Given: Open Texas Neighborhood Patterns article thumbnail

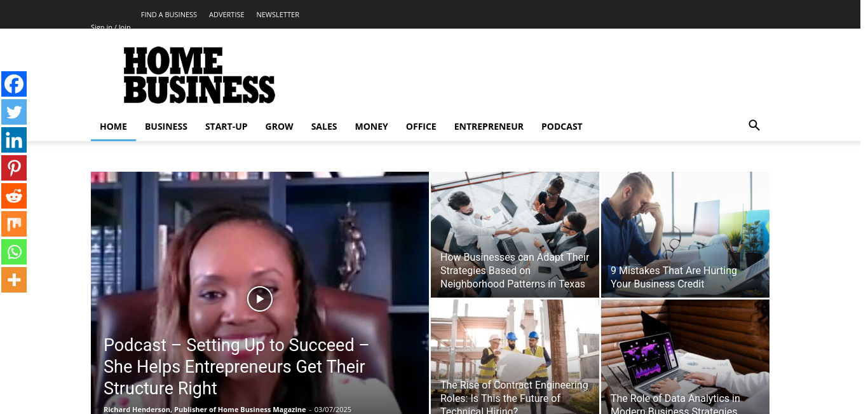Looking at the screenshot, I should click(515, 234).
